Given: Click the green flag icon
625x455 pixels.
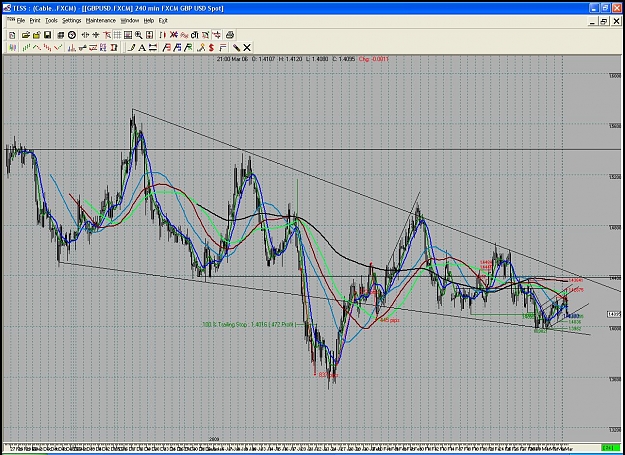Looking at the screenshot, I should 188,48.
